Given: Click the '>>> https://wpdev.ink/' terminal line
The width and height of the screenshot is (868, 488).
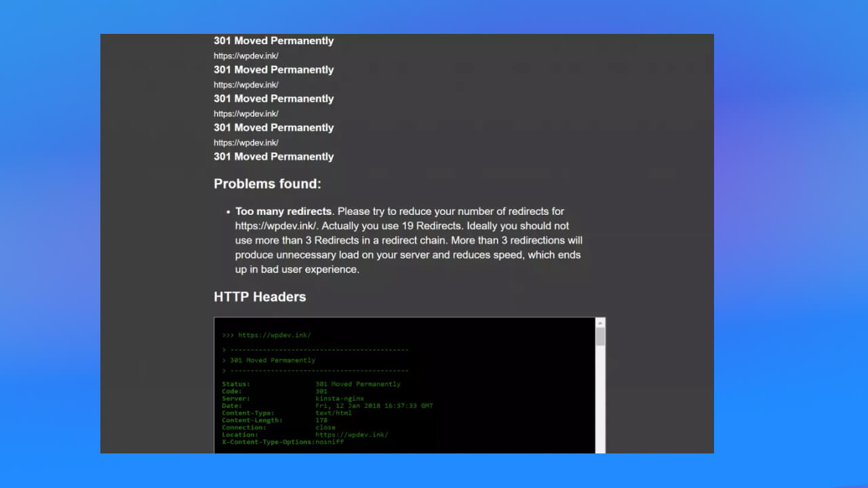Looking at the screenshot, I should point(267,335).
